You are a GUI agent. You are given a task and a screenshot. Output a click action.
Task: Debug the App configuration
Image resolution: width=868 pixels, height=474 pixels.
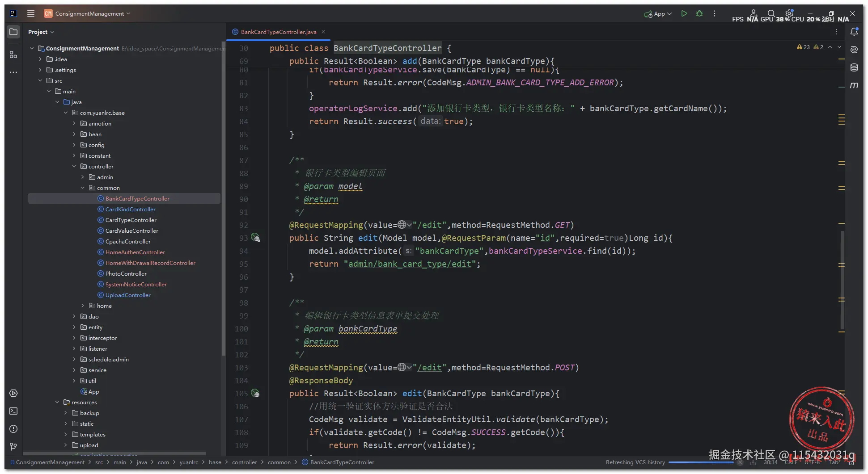click(699, 13)
